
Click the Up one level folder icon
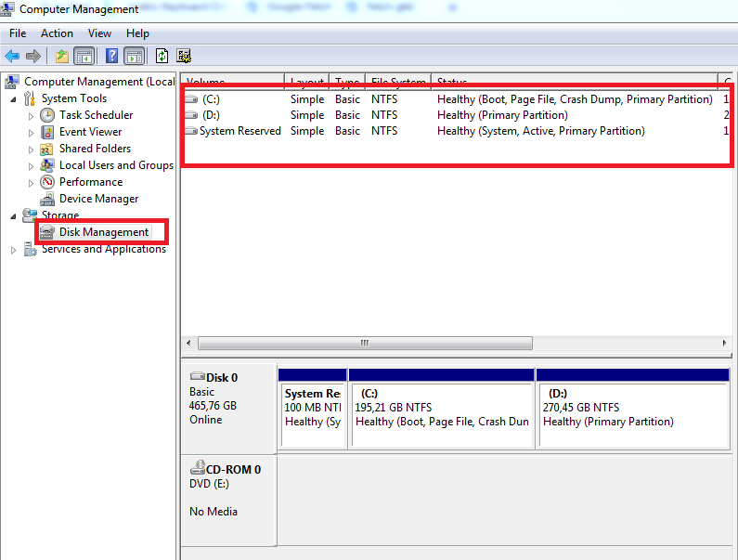point(61,56)
